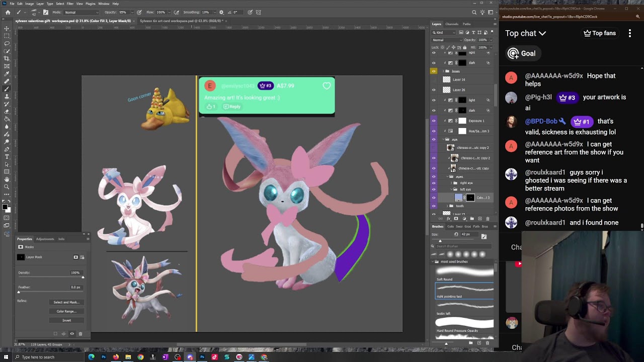Select the Clone Stamp tool
This screenshot has width=644, height=362.
7,97
